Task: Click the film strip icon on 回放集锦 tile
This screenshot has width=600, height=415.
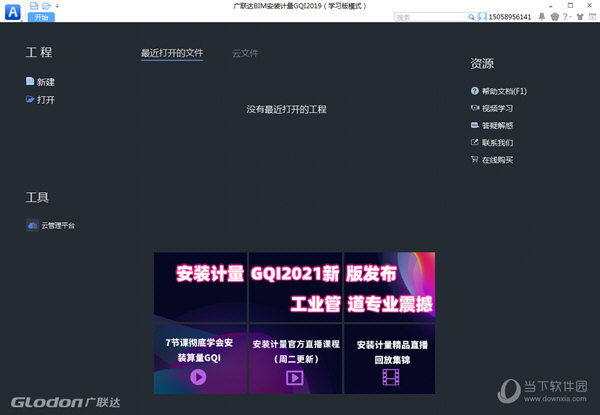Action: click(x=391, y=377)
